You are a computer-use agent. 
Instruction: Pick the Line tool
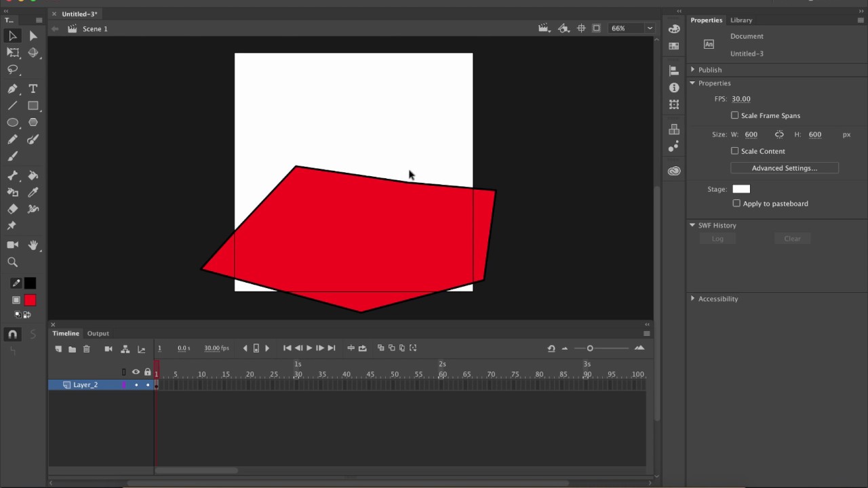coord(13,106)
